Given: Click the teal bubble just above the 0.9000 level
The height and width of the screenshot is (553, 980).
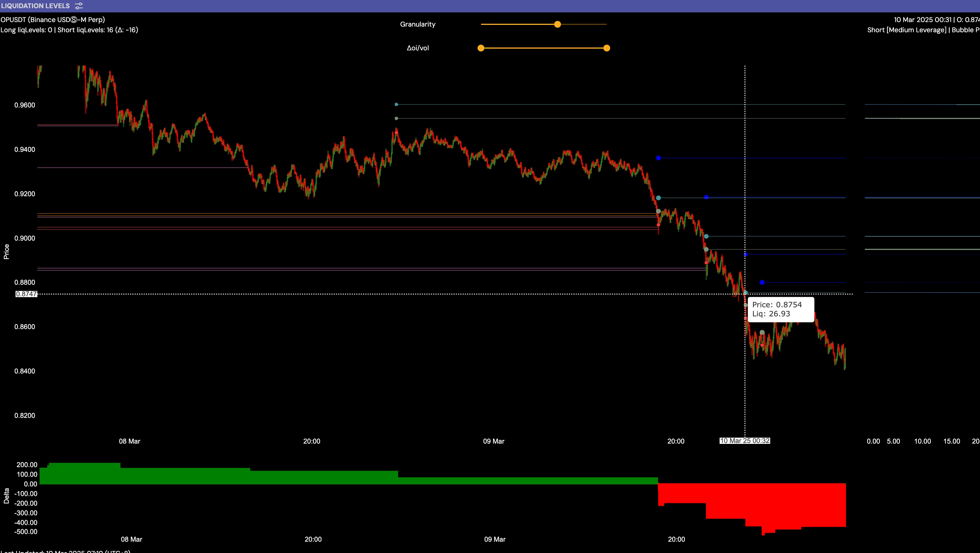Looking at the screenshot, I should pyautogui.click(x=706, y=236).
